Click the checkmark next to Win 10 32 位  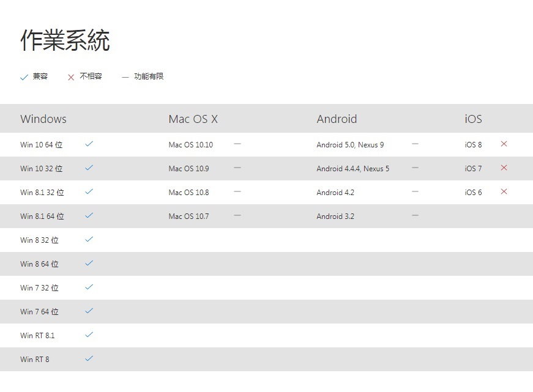pos(89,168)
